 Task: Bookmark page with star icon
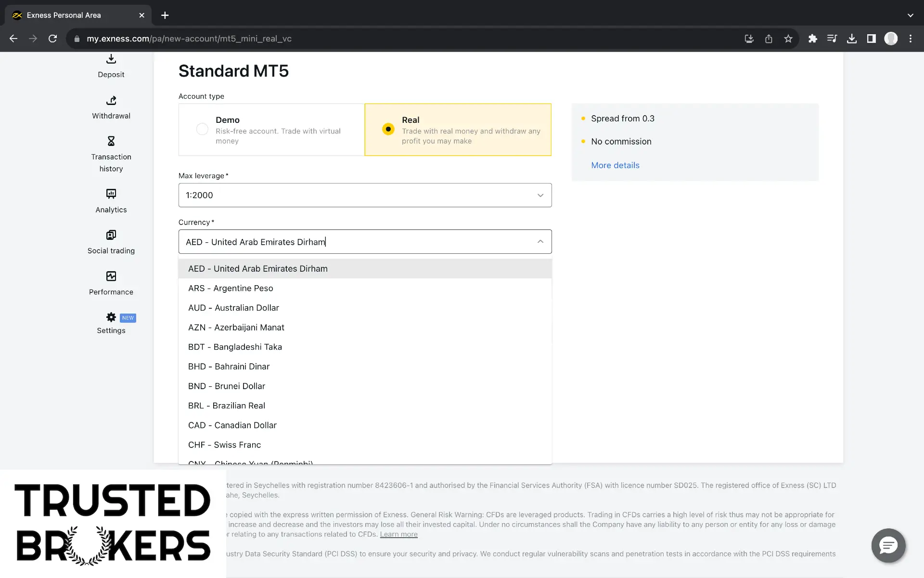tap(788, 39)
